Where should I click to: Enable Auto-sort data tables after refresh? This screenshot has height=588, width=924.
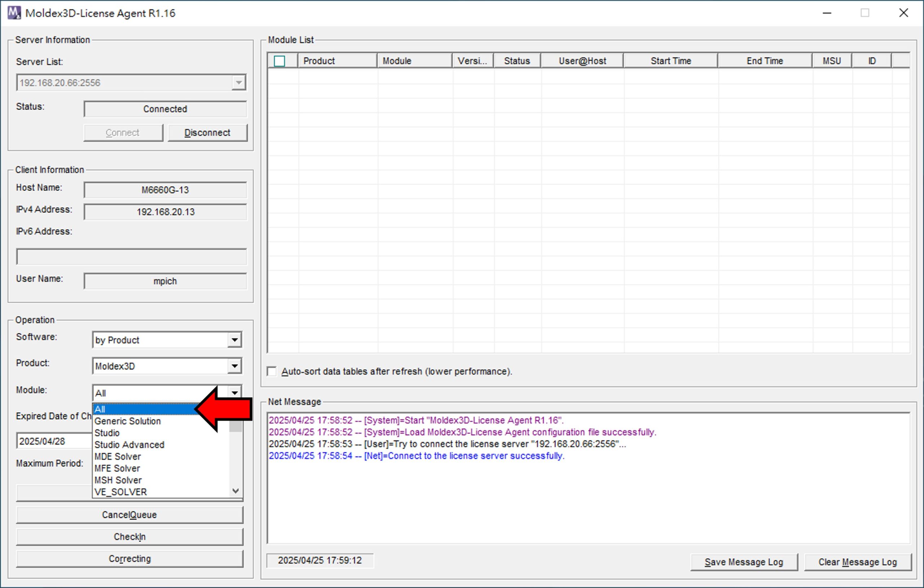click(272, 371)
